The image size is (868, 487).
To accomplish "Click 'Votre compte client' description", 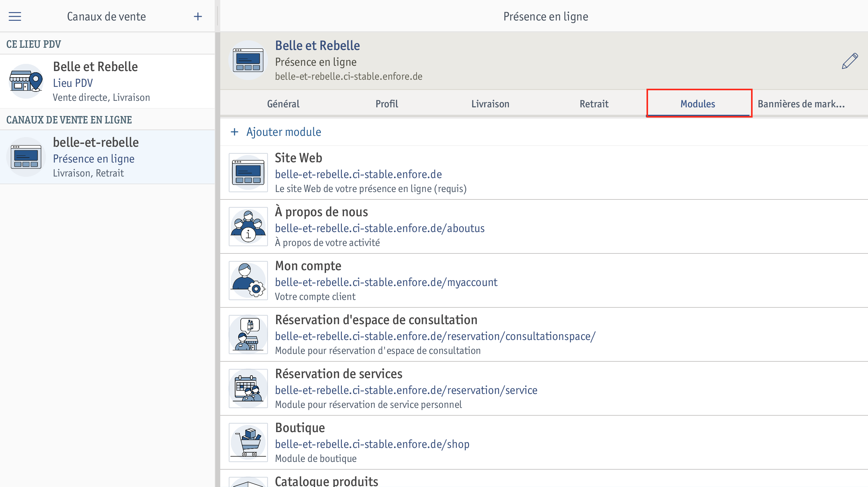I will point(315,296).
